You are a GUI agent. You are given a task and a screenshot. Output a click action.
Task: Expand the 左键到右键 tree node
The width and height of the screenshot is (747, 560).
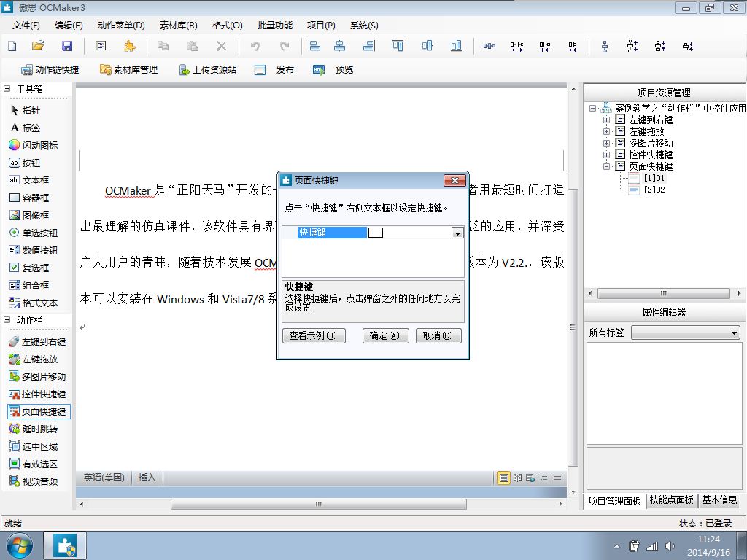[x=606, y=120]
